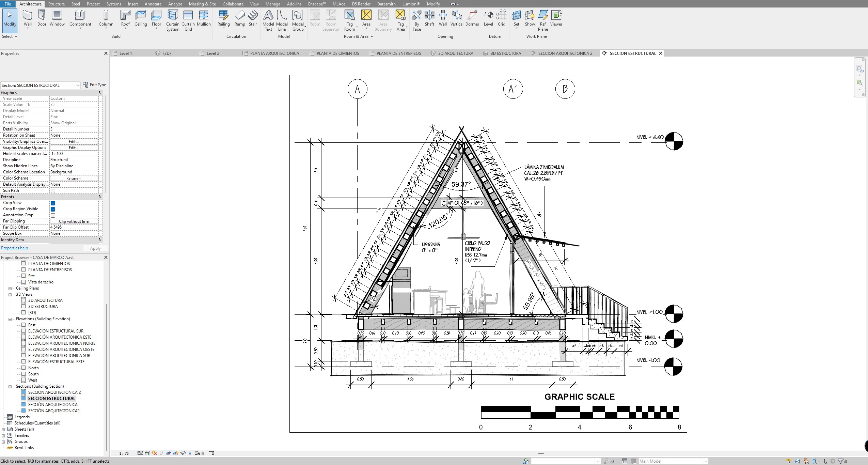868x465 pixels.
Task: Select the Model Line tool
Action: pos(282,20)
